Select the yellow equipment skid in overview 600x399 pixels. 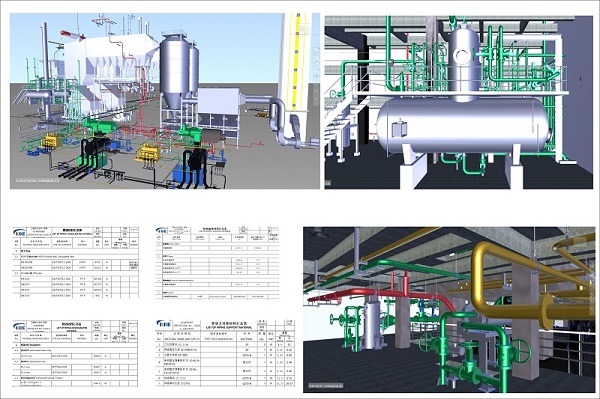pos(148,152)
